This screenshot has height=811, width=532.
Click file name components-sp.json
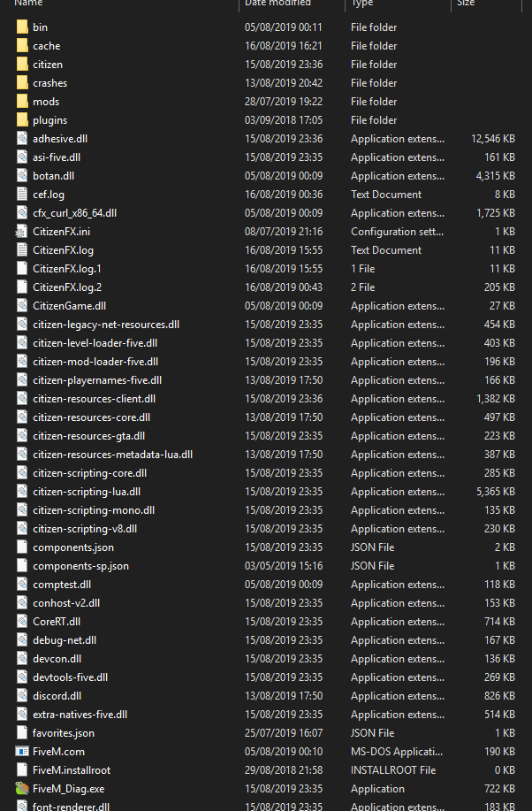[x=80, y=566]
